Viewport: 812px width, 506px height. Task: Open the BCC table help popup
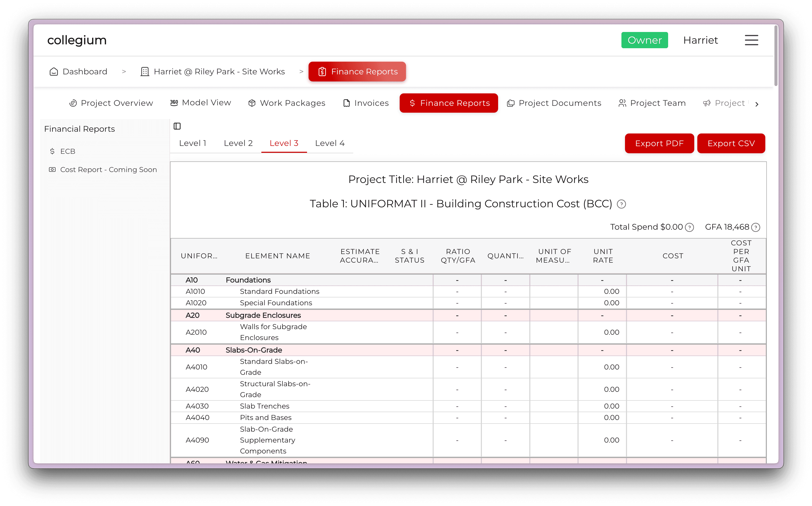pos(621,204)
